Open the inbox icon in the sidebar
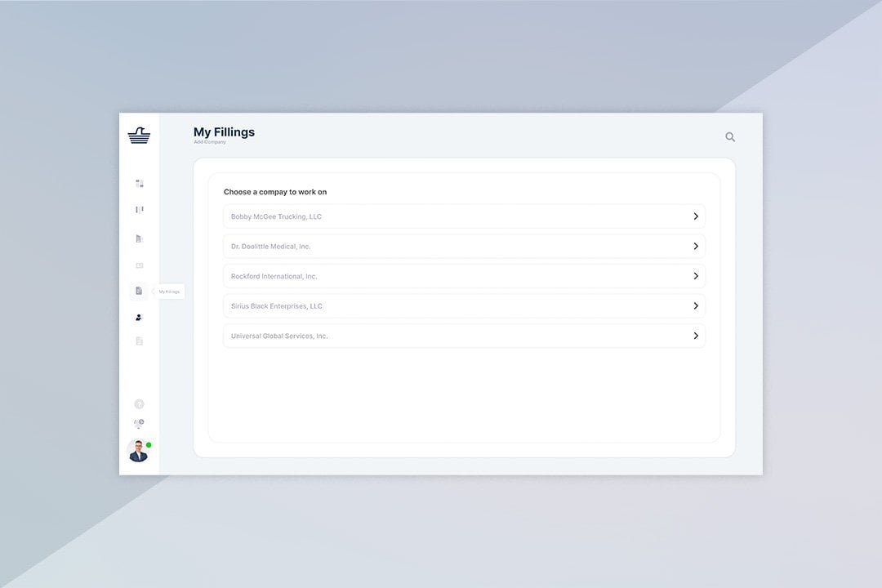 click(x=139, y=265)
